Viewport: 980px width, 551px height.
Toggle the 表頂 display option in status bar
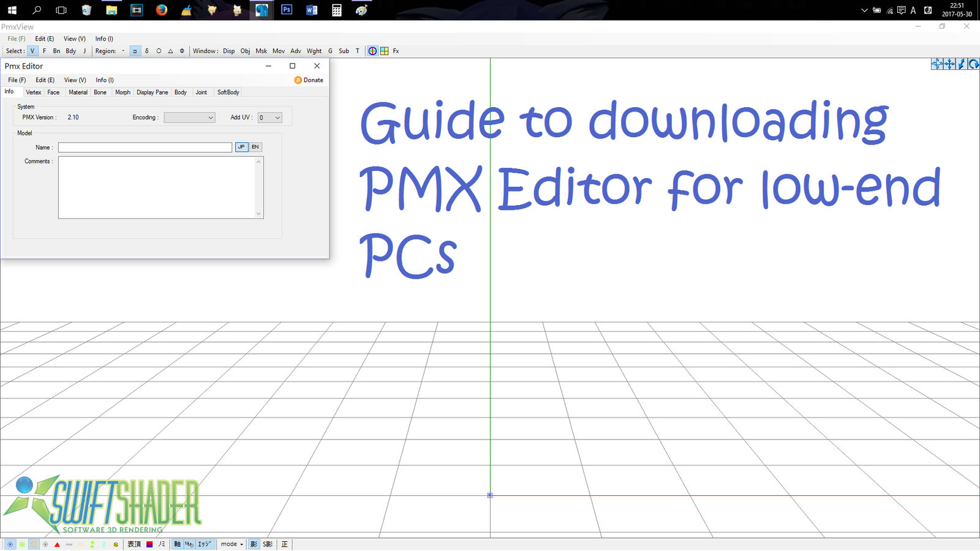click(134, 544)
